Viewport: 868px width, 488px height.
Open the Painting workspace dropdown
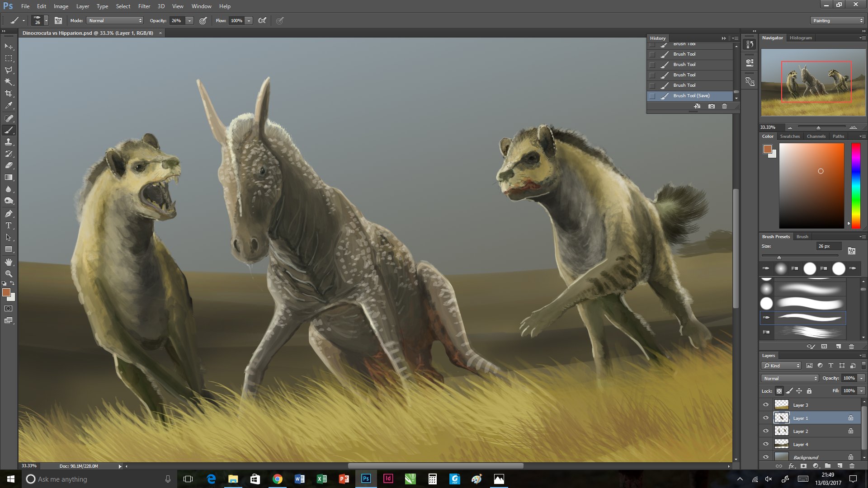coord(837,21)
